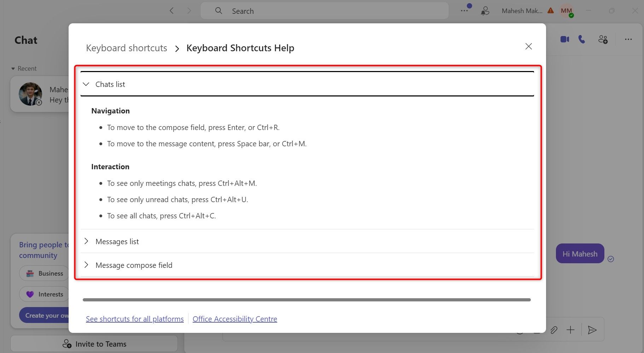Visit the Office Accessibility Centre

tap(235, 318)
